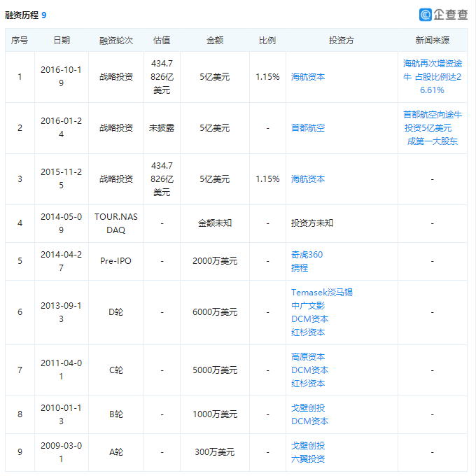Click the 新闻来源 column header

433,41
